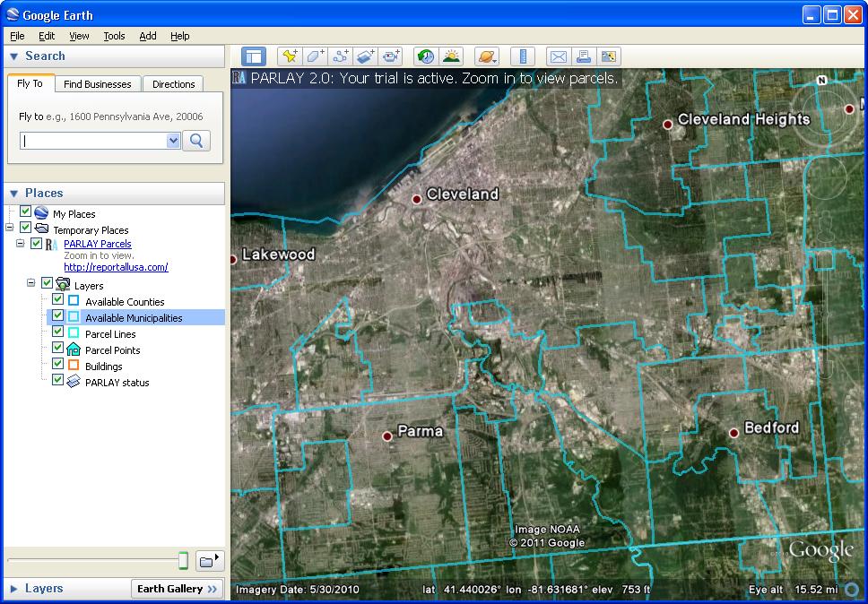Toggle the Layers folder checkbox

[47, 283]
